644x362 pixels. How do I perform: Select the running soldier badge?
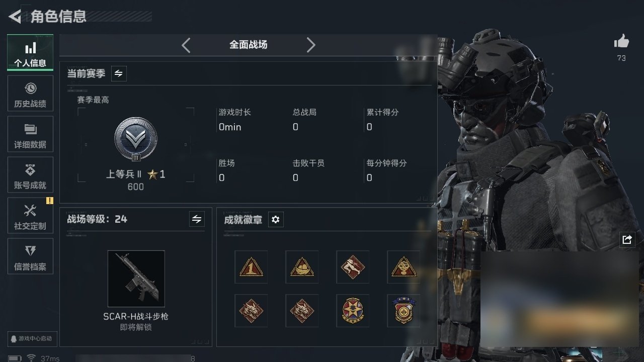click(353, 267)
